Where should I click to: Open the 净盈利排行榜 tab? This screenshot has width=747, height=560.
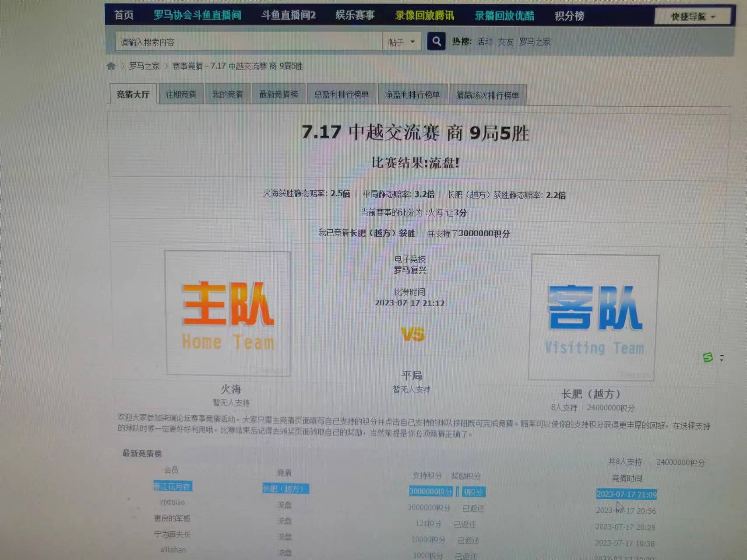coord(412,94)
